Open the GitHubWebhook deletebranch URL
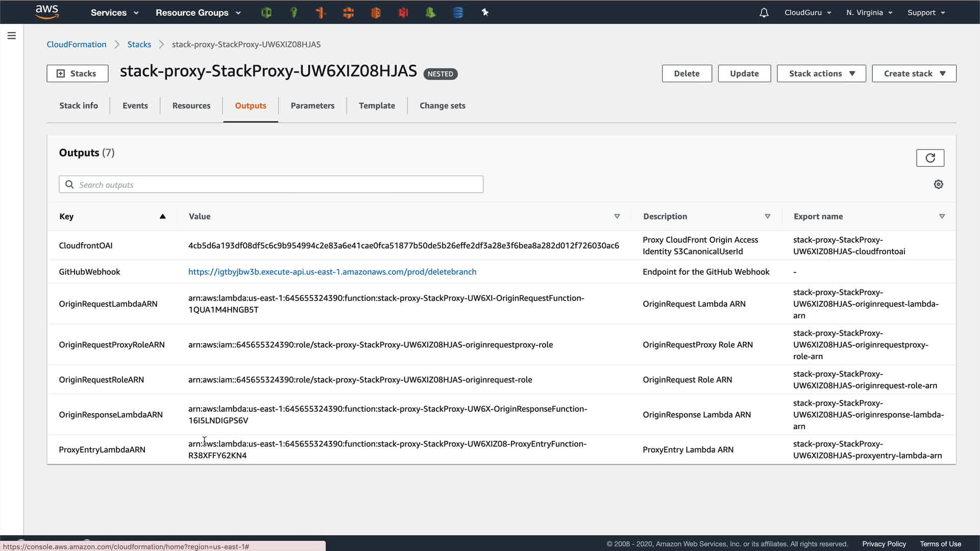Screen dimensions: 980x551 332,272
